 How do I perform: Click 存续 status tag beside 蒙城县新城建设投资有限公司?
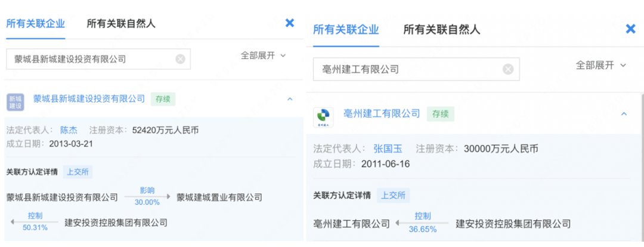[163, 99]
